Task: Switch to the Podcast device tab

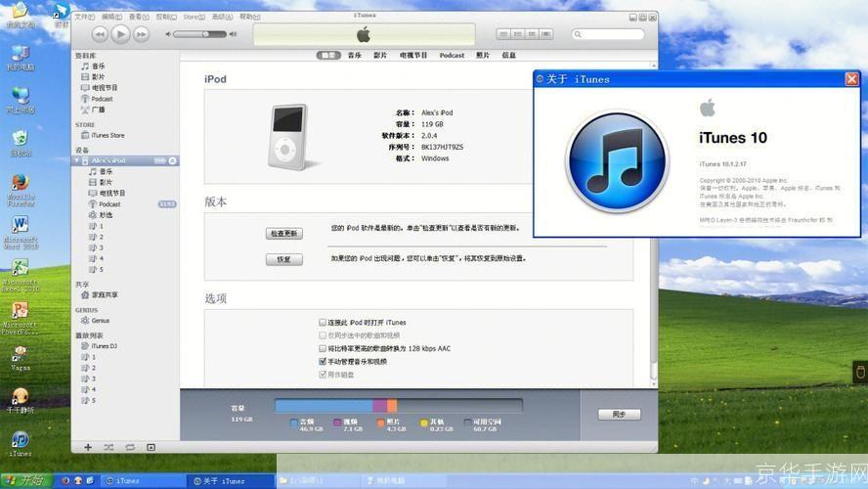Action: [452, 55]
